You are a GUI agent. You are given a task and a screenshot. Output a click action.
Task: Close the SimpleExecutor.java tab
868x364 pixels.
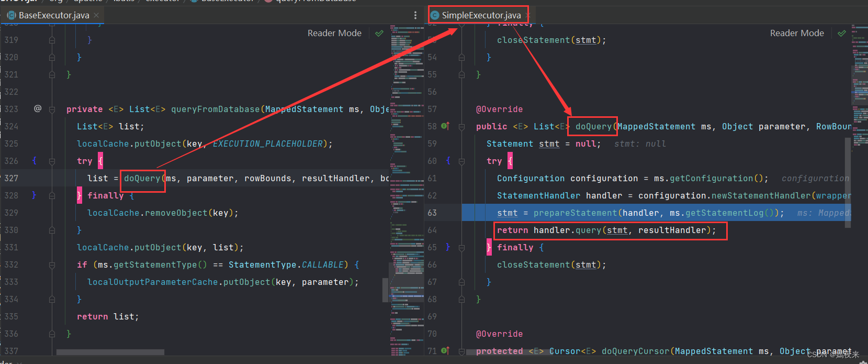tap(527, 15)
